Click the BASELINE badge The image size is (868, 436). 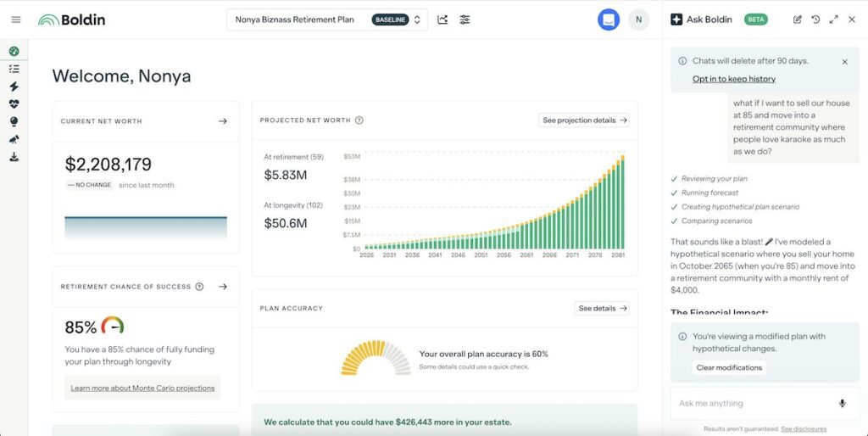(x=390, y=20)
